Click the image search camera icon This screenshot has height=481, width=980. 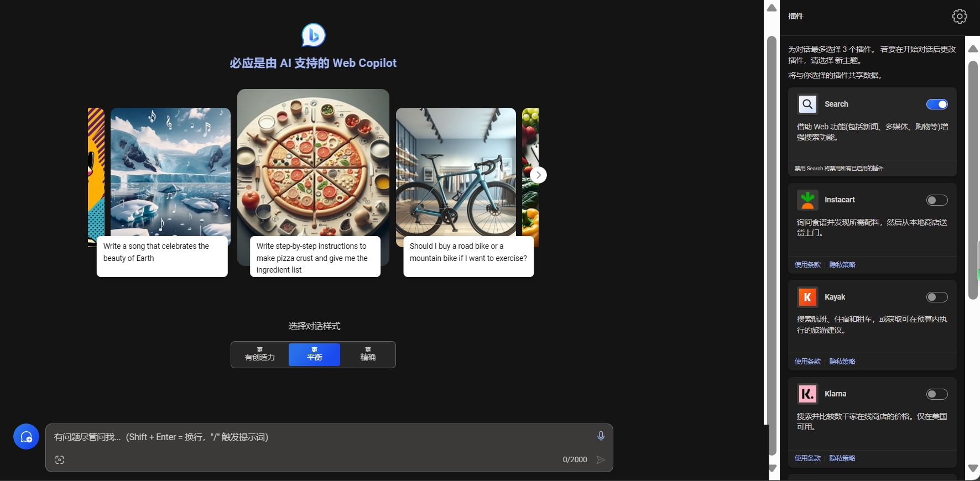tap(60, 460)
